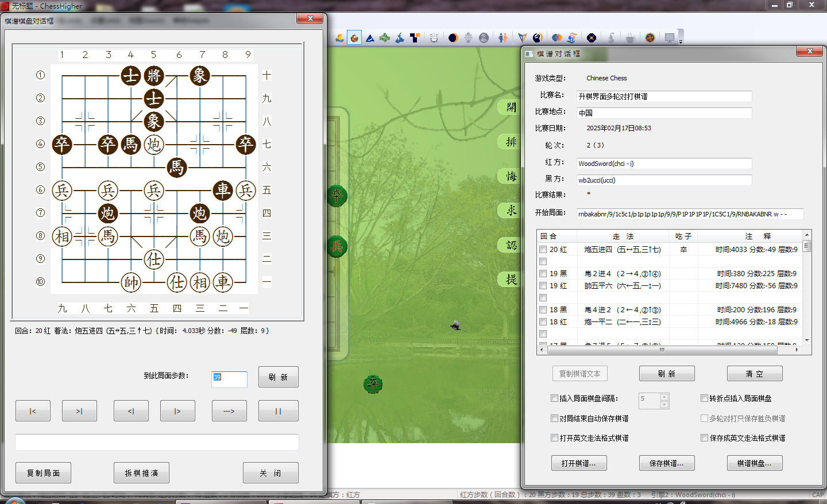Screen dimensions: 827x504
Task: Click the black T-shaped toolbar icon
Action: [x=415, y=38]
